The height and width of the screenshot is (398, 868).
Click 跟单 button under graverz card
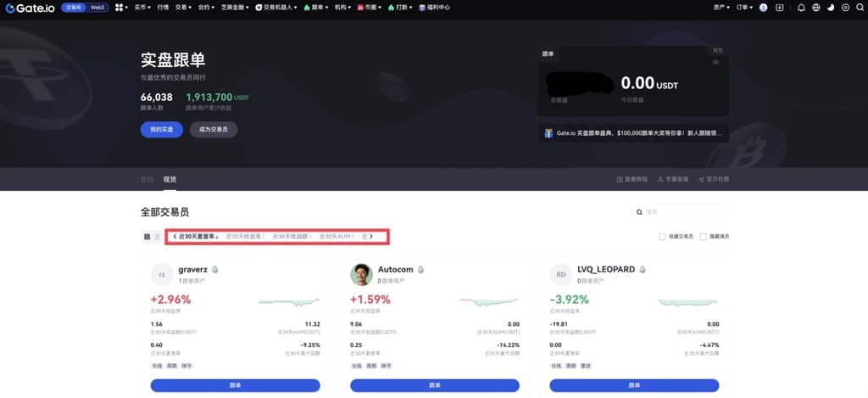click(x=235, y=385)
